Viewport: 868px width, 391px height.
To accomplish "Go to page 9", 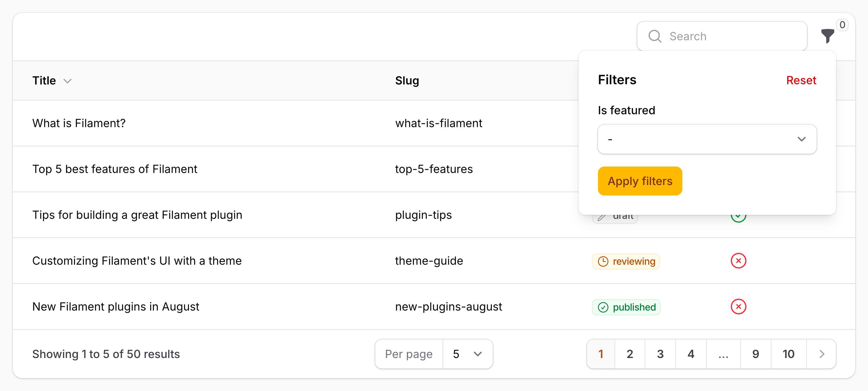I will click(x=756, y=354).
